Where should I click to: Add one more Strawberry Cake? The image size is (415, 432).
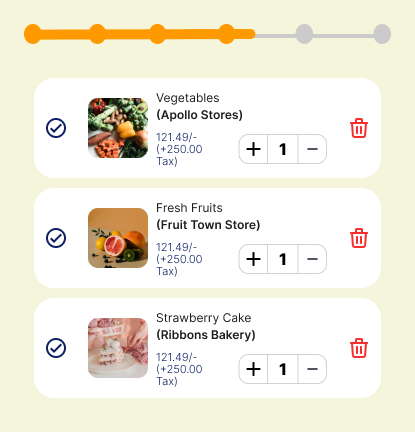click(x=253, y=369)
